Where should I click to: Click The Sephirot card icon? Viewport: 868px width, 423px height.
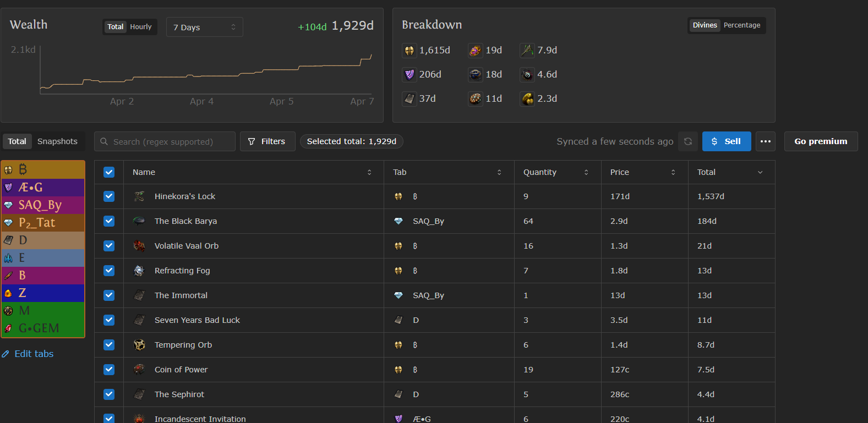[x=139, y=394]
